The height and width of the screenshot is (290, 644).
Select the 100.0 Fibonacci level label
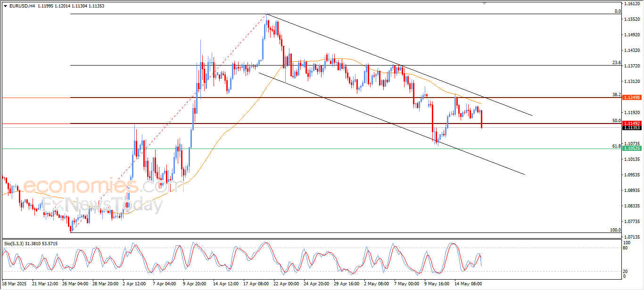[616, 230]
